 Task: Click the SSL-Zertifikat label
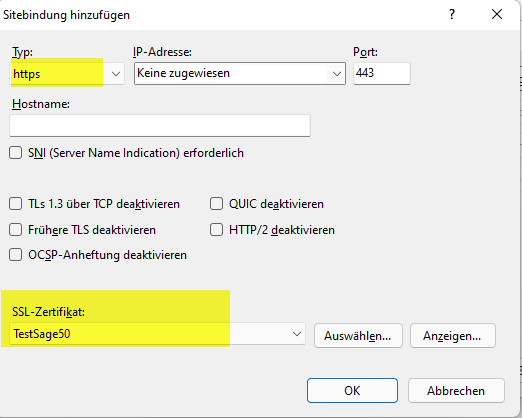coord(48,312)
